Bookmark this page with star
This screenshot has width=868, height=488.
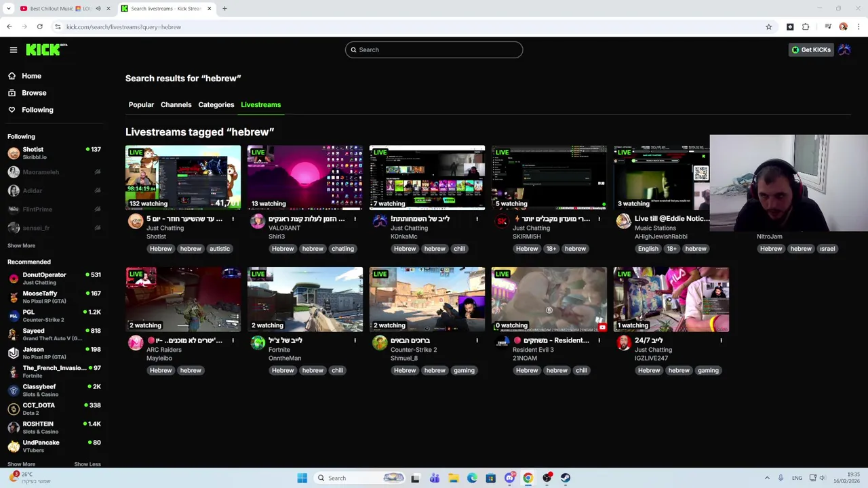768,27
